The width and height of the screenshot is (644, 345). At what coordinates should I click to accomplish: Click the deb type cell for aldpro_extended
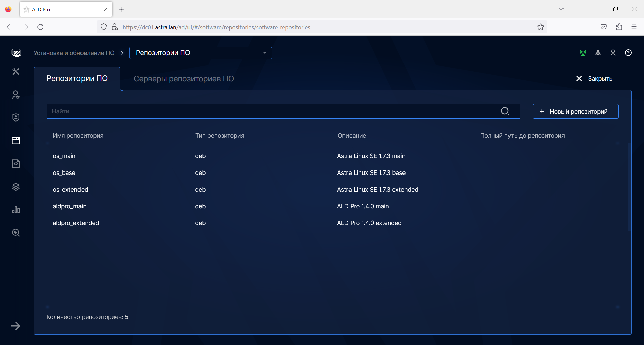click(x=200, y=223)
